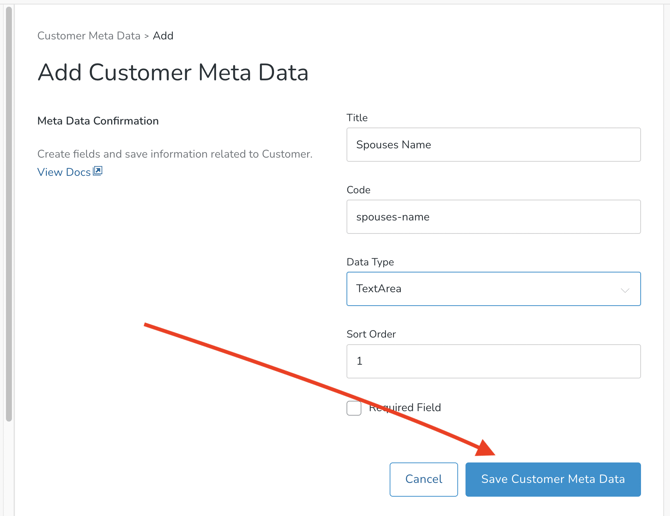This screenshot has height=516, width=670.
Task: Click the external link icon beside View Docs
Action: pyautogui.click(x=98, y=171)
